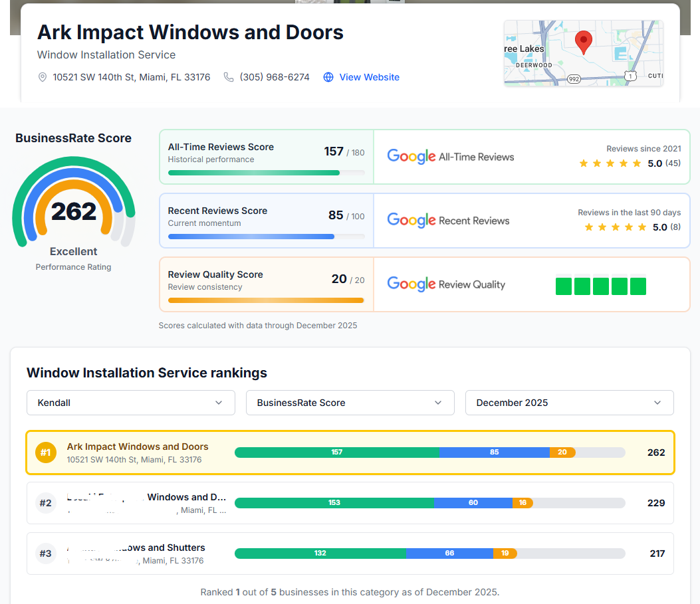Image resolution: width=700 pixels, height=604 pixels.
Task: Open the BusinessRate Score sort dropdown
Action: click(350, 403)
